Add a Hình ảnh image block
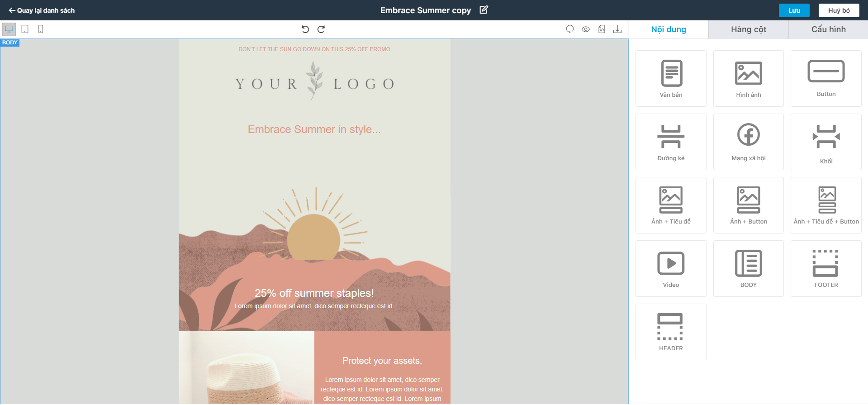This screenshot has width=868, height=405. click(x=749, y=79)
